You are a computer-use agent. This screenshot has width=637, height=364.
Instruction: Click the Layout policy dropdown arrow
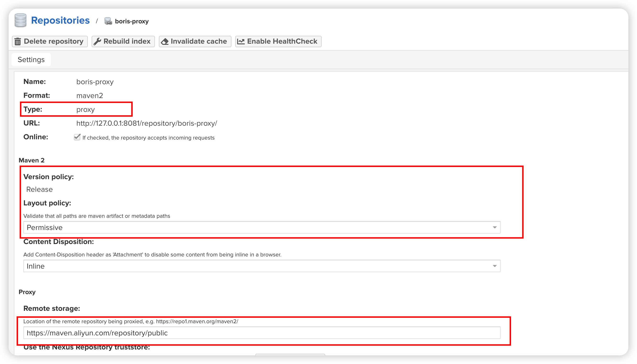click(495, 228)
